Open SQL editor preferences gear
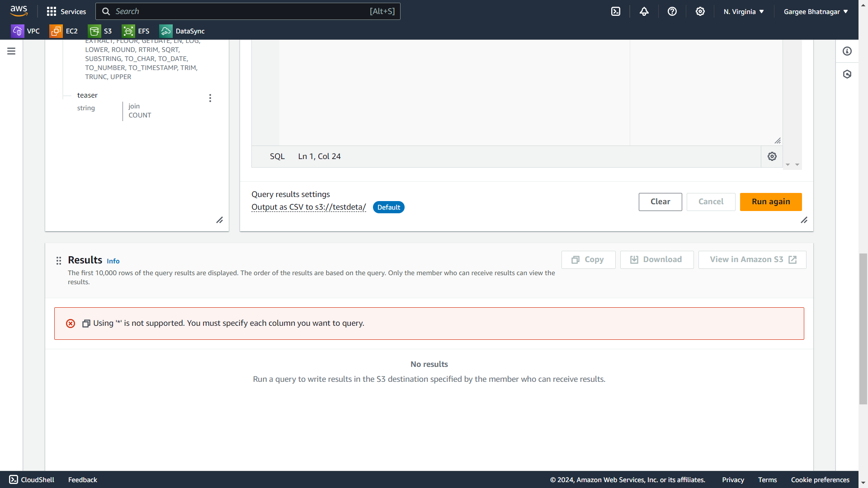The width and height of the screenshot is (868, 488). [x=772, y=156]
